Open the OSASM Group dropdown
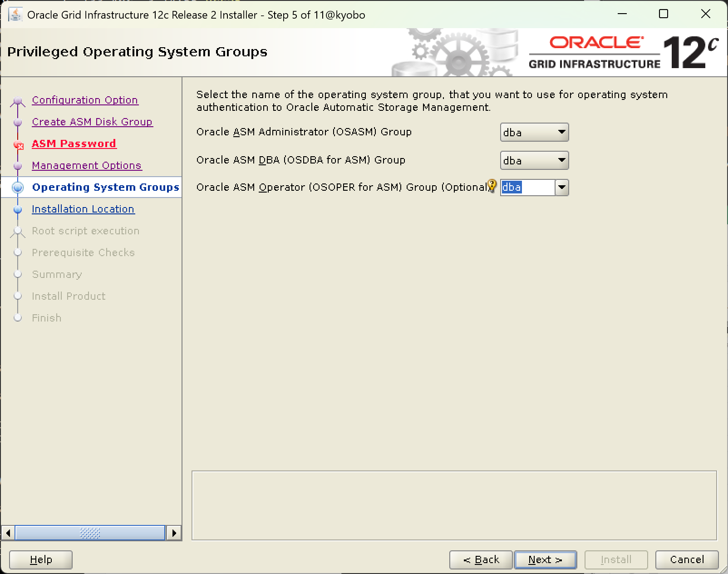This screenshot has width=728, height=574. (x=534, y=132)
